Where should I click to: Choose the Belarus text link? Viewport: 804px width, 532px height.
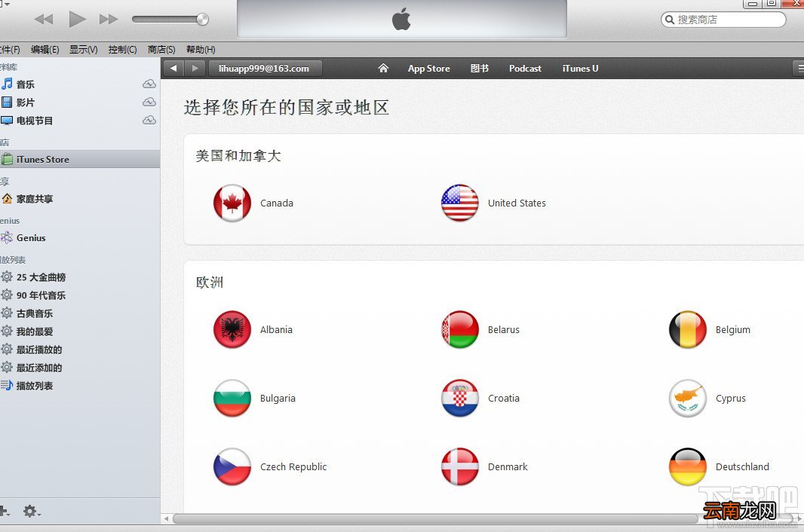click(504, 329)
